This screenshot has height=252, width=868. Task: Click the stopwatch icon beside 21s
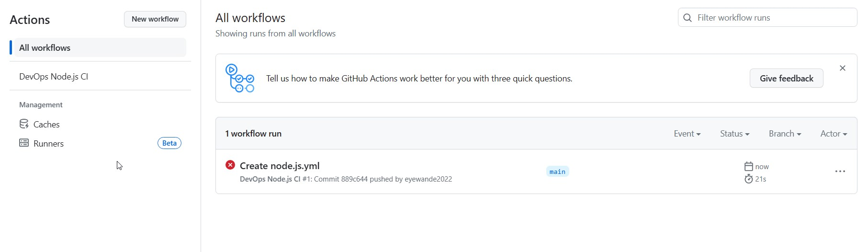[x=749, y=179]
